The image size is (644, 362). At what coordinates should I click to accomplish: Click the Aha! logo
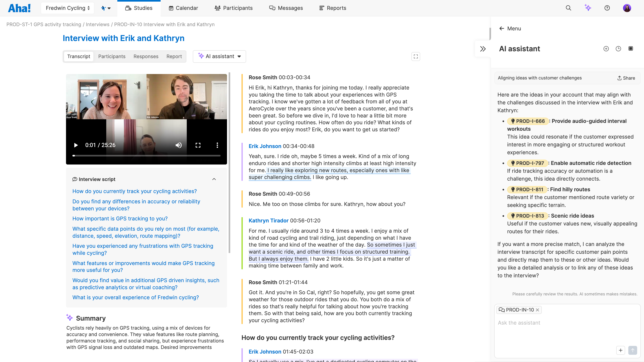coord(19,8)
